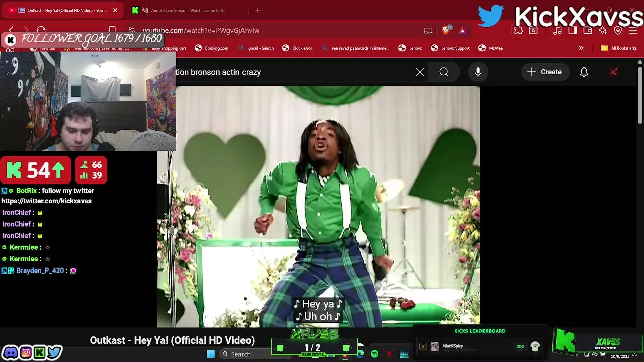
Task: Open Brave Rewards triangle icon
Action: [462, 30]
